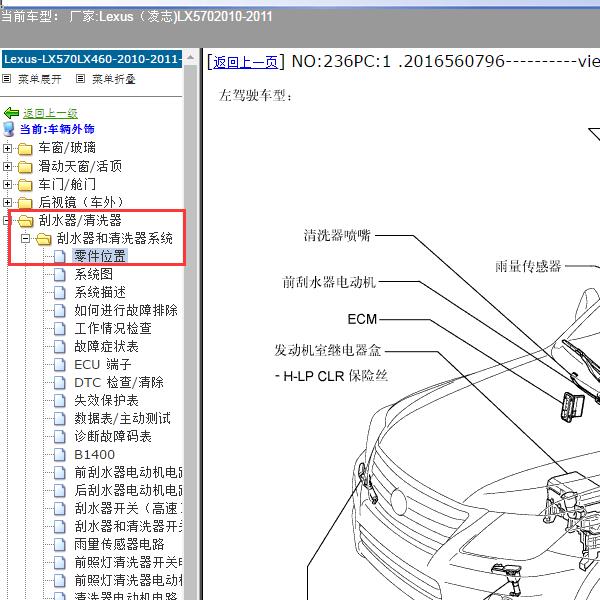Click the 滑动天窗/活顶 folder icon

(x=25, y=167)
